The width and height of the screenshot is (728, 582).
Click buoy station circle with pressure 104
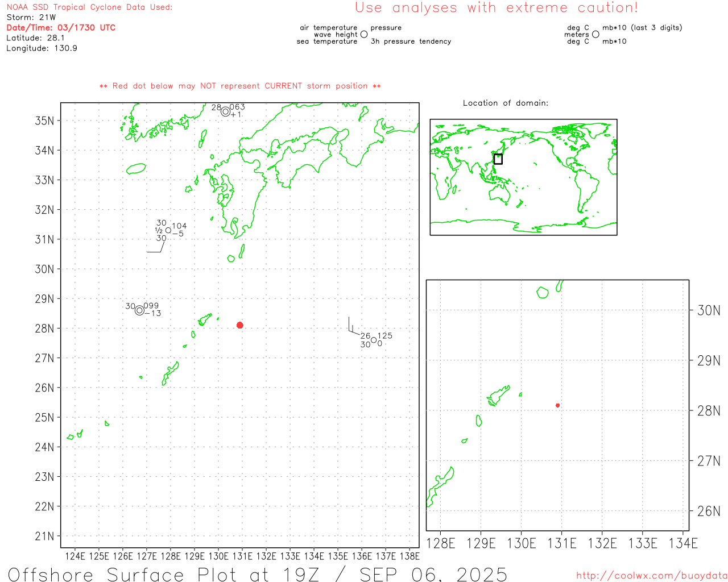[168, 230]
